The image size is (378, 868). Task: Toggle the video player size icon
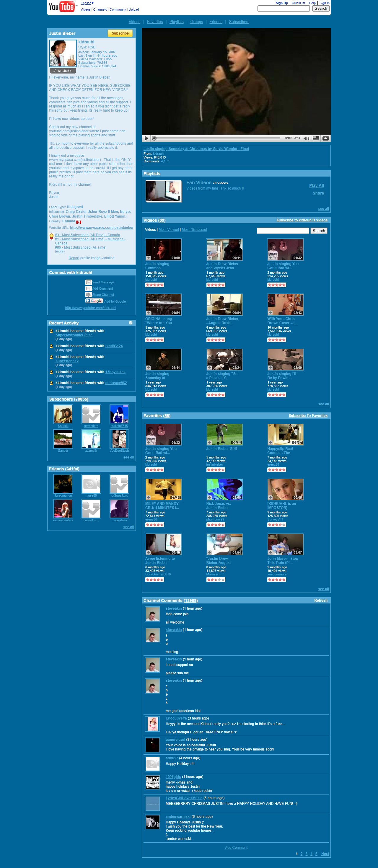pyautogui.click(x=316, y=138)
